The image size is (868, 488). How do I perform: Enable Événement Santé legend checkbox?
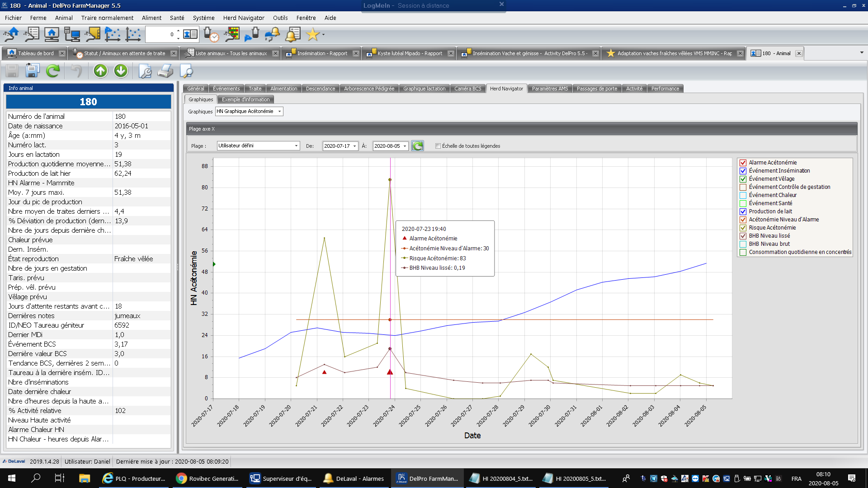point(743,203)
